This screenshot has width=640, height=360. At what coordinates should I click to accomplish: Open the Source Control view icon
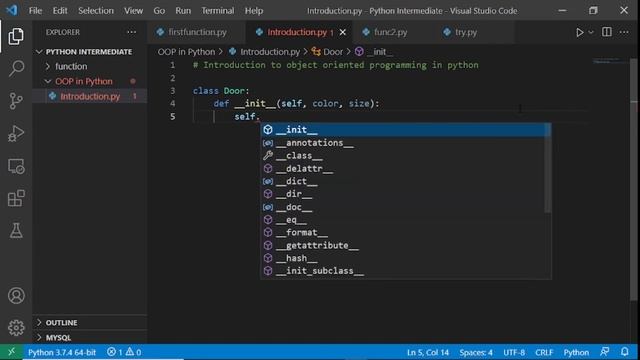16,101
